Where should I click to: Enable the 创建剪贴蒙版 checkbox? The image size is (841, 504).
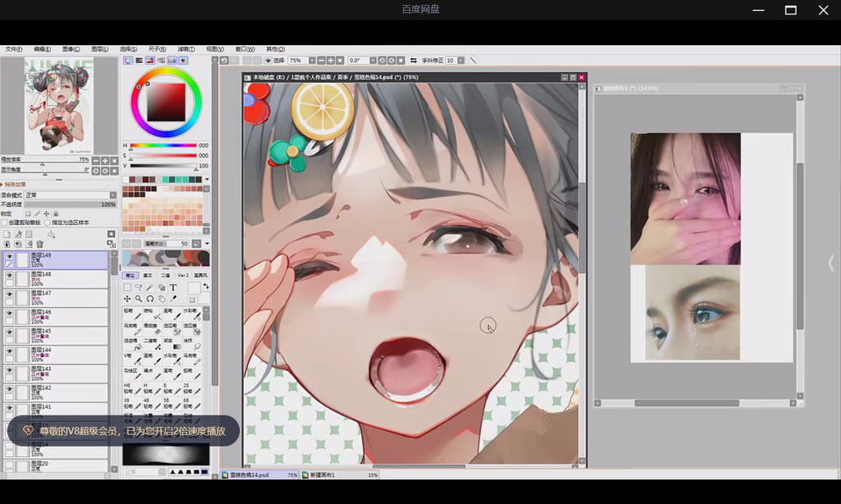[x=5, y=222]
